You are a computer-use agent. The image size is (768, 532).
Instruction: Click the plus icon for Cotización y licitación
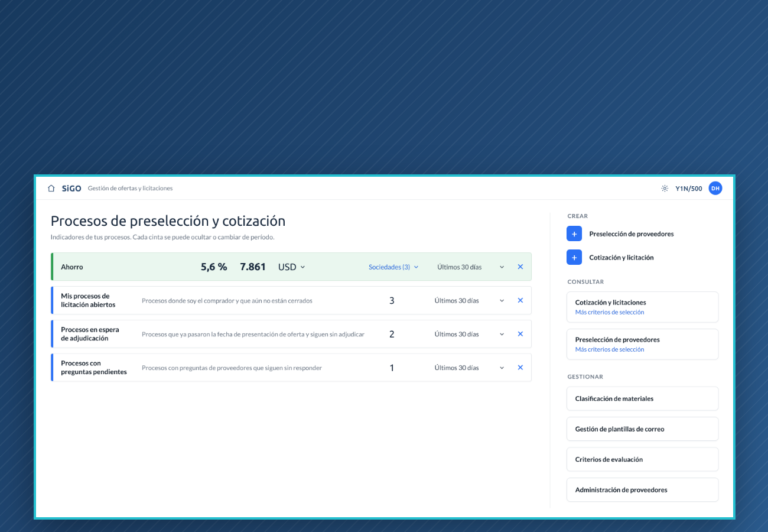click(574, 257)
